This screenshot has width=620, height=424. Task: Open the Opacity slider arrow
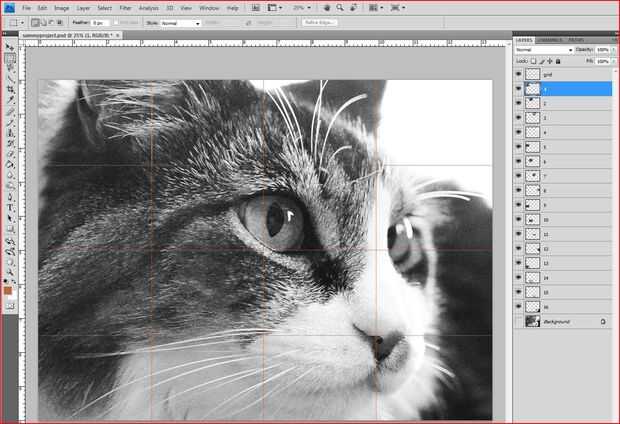(613, 50)
